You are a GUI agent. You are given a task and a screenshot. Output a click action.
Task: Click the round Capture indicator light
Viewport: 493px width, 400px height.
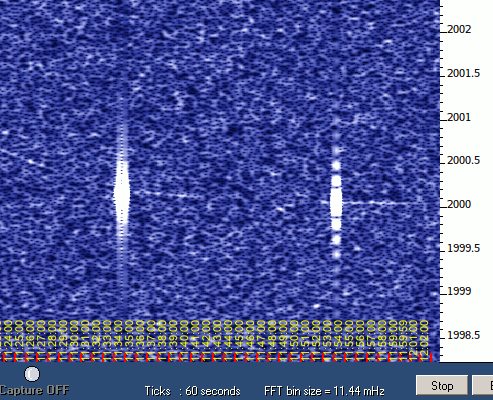coord(32,374)
